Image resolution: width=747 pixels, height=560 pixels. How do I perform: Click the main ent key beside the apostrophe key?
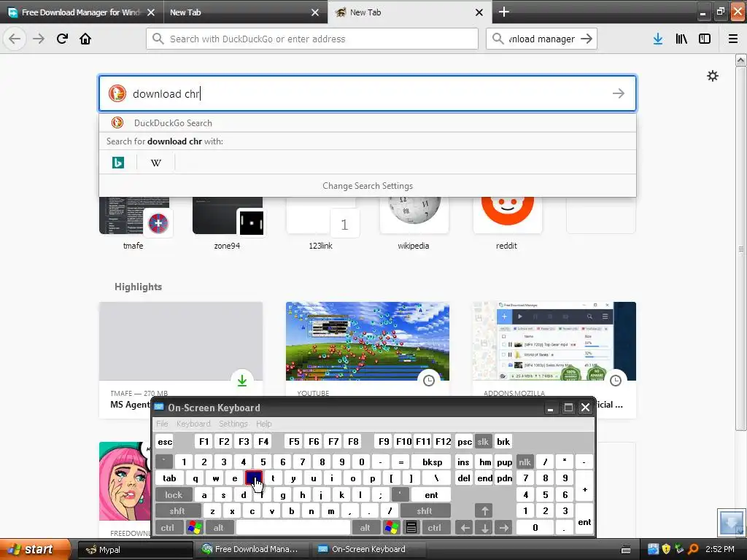tap(431, 495)
